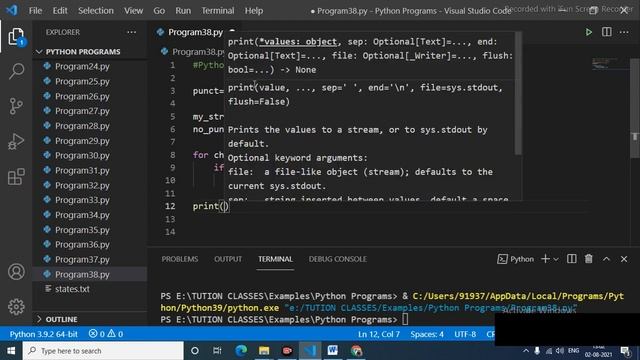
Task: Open the Extensions view
Action: pos(16,176)
